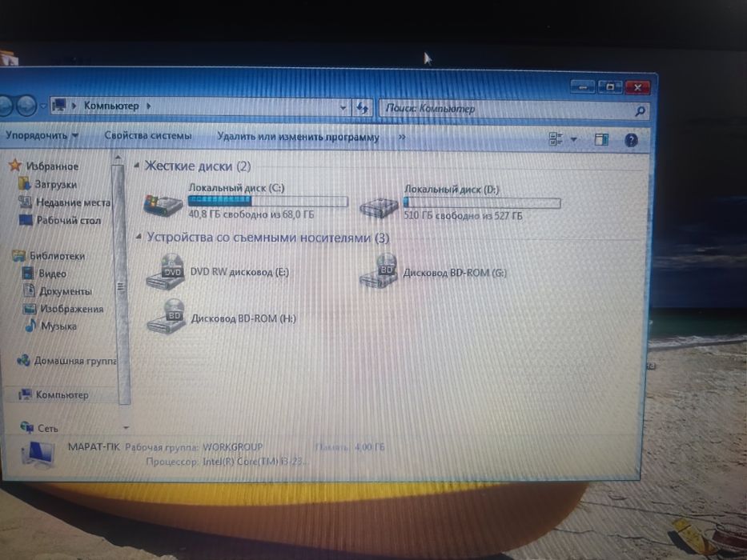The width and height of the screenshot is (747, 560).
Task: Click the navigation pane scroll-up arrow
Action: click(x=118, y=158)
